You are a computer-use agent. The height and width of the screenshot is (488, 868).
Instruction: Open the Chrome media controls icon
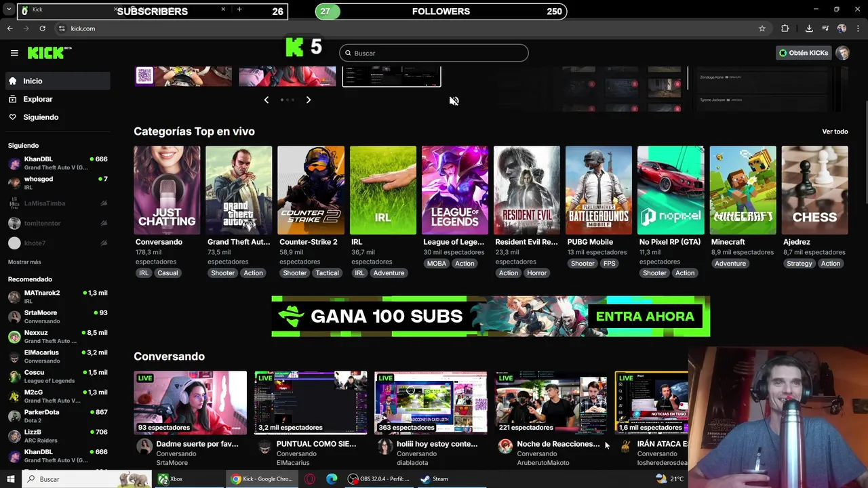click(825, 28)
